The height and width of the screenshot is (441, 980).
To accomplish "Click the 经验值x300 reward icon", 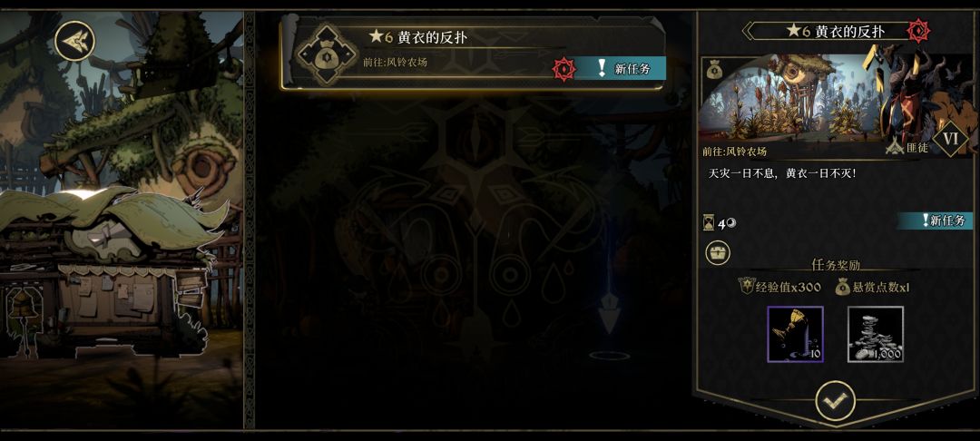I will pyautogui.click(x=746, y=287).
